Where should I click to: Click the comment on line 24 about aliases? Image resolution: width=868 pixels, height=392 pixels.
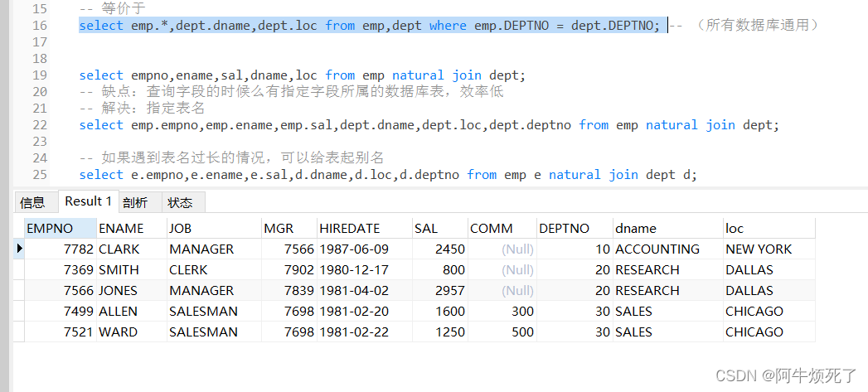tap(231, 158)
